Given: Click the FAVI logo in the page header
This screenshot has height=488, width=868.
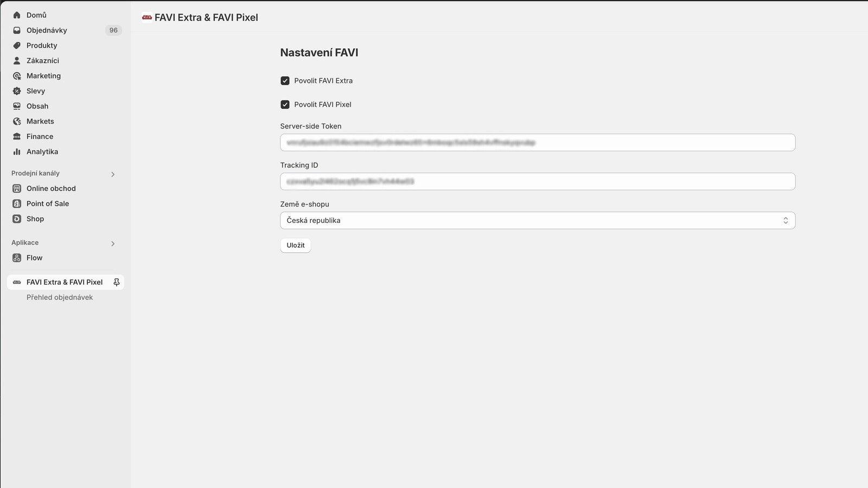Looking at the screenshot, I should point(146,17).
